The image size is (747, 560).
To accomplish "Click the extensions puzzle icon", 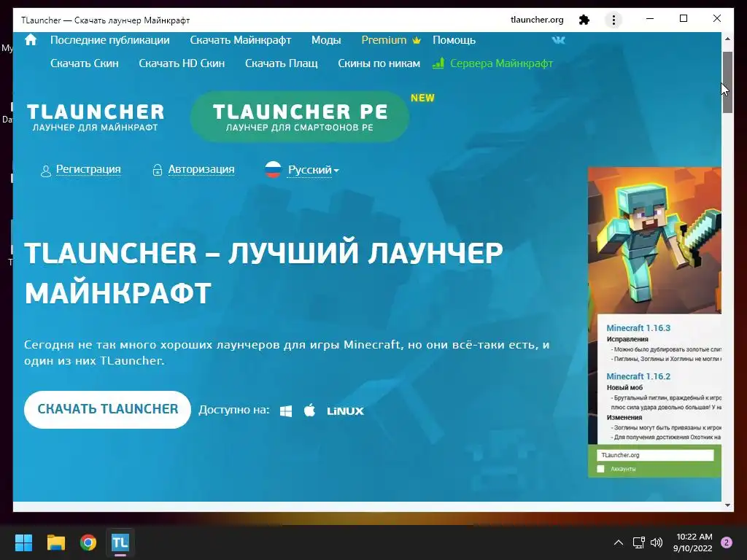I will click(584, 20).
